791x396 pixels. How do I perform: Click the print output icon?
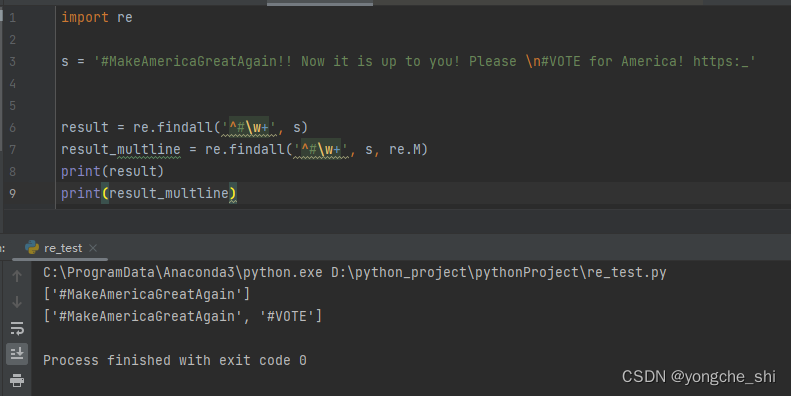[17, 380]
